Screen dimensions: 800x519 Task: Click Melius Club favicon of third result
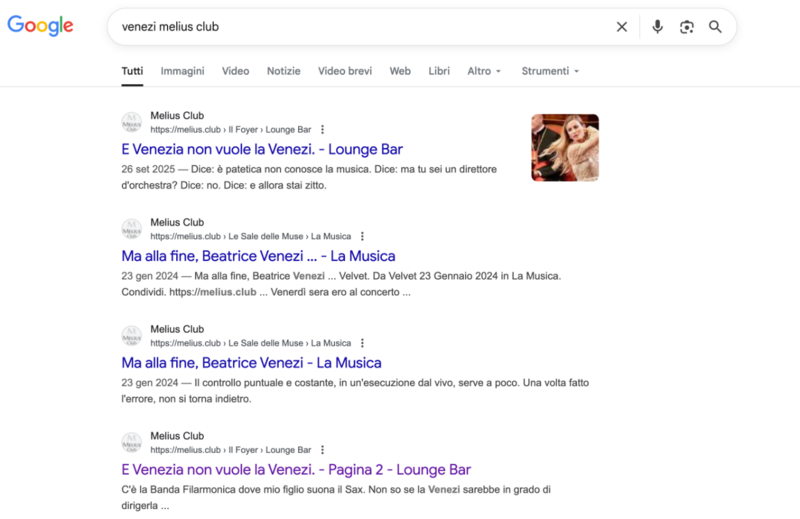coord(132,336)
